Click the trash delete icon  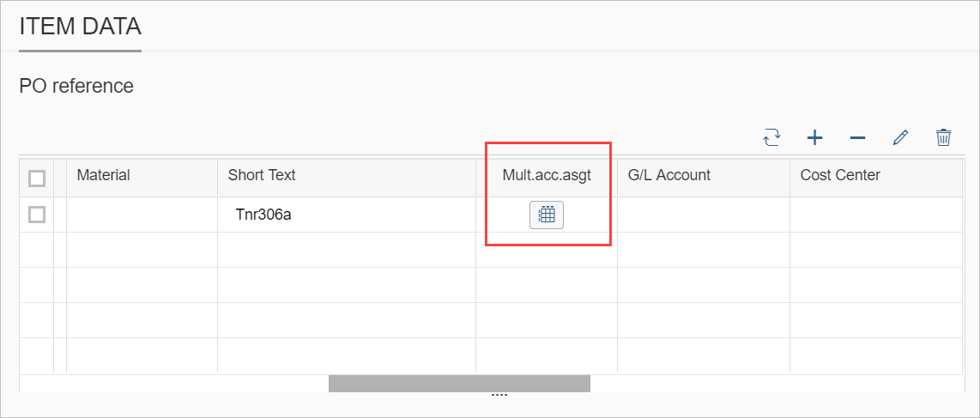(943, 137)
